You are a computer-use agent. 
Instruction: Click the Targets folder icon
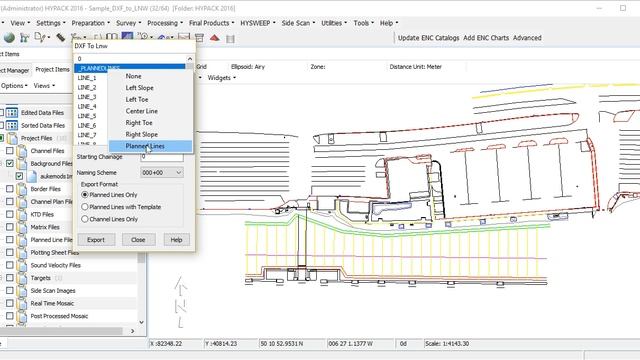coord(21,278)
